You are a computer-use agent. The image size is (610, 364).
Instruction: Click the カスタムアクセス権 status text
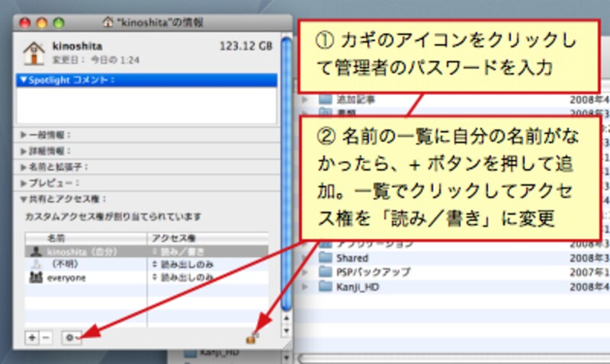coord(113,216)
